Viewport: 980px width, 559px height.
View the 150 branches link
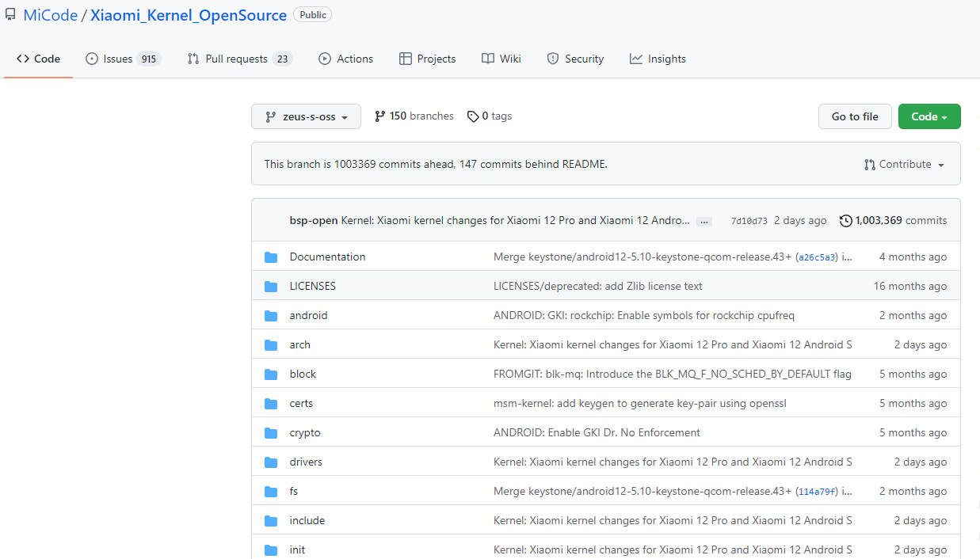[414, 116]
